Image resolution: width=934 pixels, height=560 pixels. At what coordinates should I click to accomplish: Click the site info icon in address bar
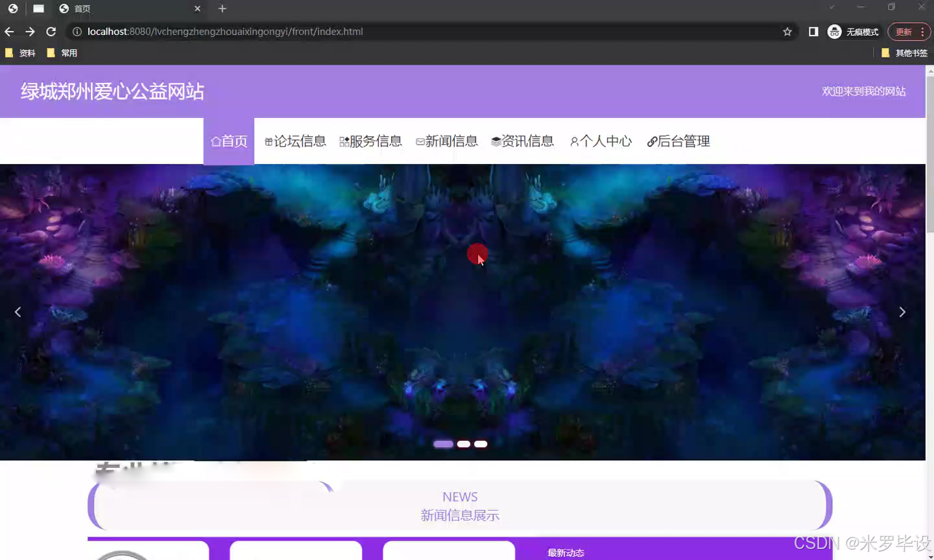click(x=77, y=31)
